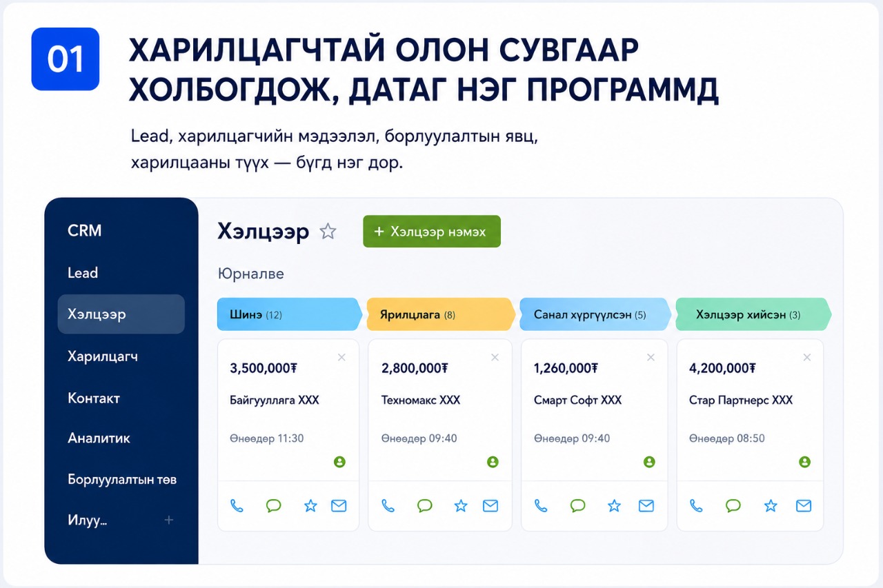The width and height of the screenshot is (883, 588).
Task: Star the Байгууллага ХХХ deal card
Action: pos(310,506)
